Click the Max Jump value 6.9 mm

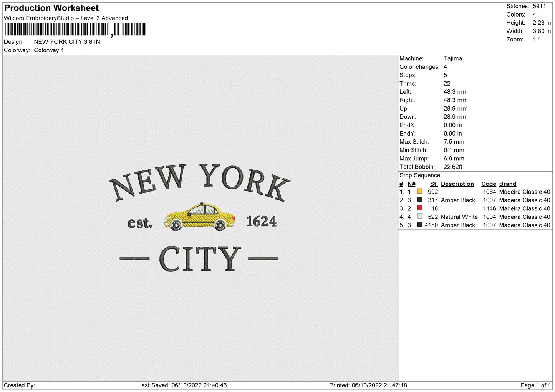pos(454,159)
